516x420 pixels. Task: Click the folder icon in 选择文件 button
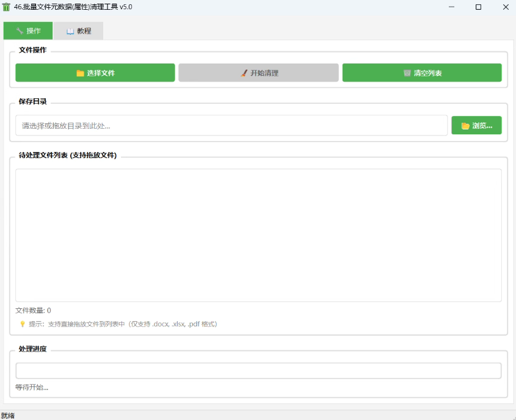tap(80, 73)
